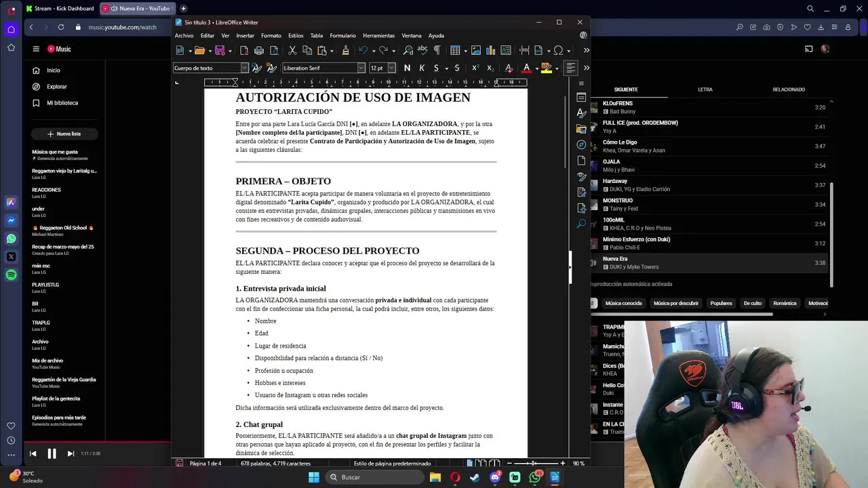868x488 pixels.
Task: Toggle formatting marks pilcrow
Action: [x=437, y=50]
